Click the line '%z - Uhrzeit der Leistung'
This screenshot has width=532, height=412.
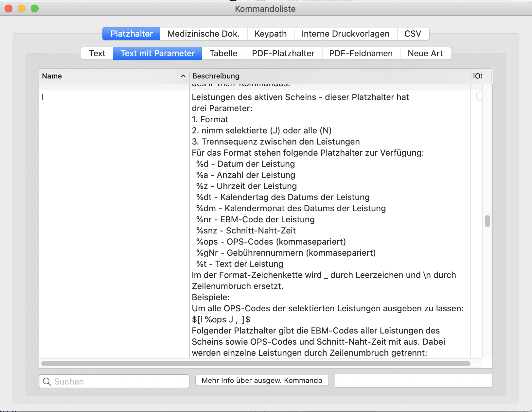coord(246,186)
